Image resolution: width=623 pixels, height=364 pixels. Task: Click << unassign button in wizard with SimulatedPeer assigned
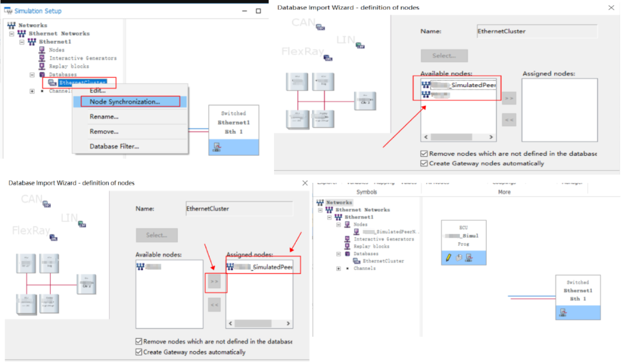214,305
